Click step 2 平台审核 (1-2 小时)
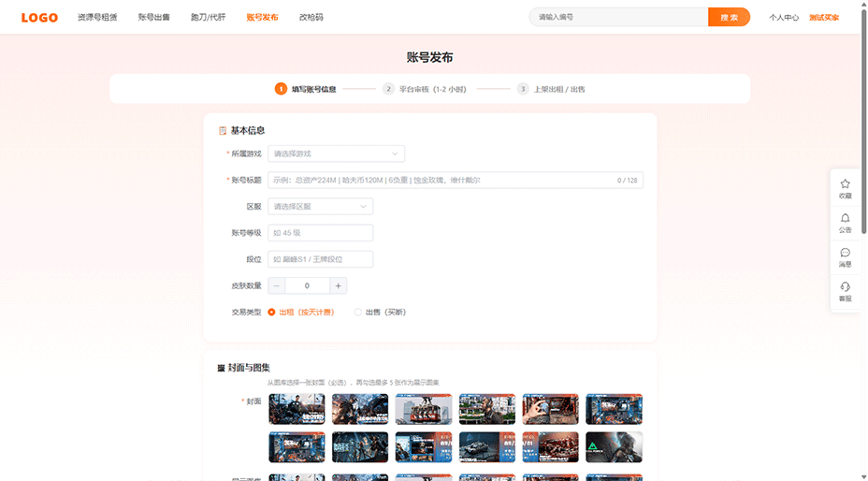This screenshot has height=481, width=868. 425,89
